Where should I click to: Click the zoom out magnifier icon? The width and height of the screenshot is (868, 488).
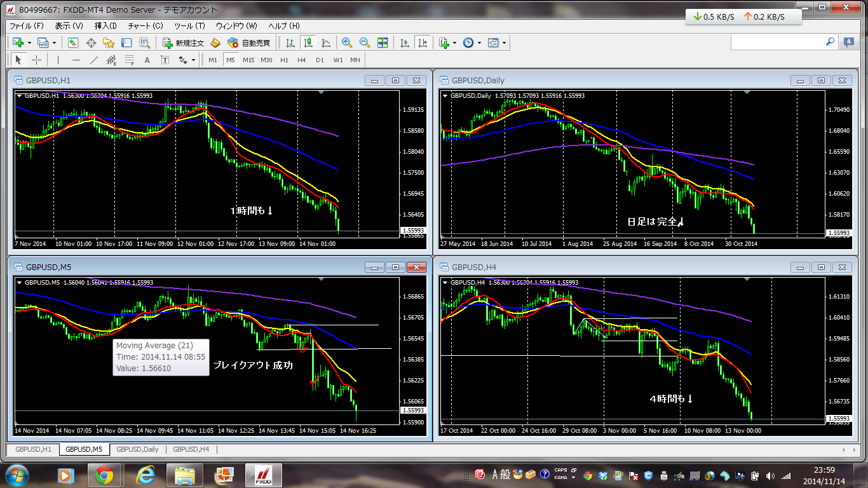[x=365, y=43]
